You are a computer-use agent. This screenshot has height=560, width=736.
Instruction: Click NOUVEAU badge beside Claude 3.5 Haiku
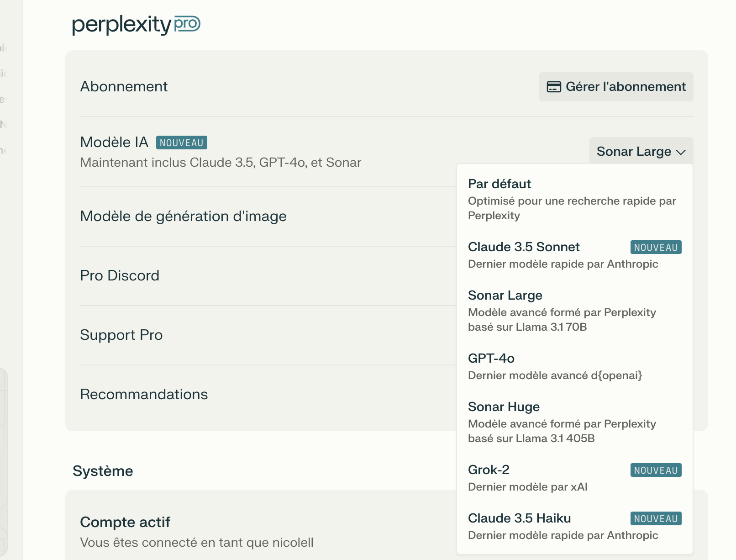(x=656, y=518)
